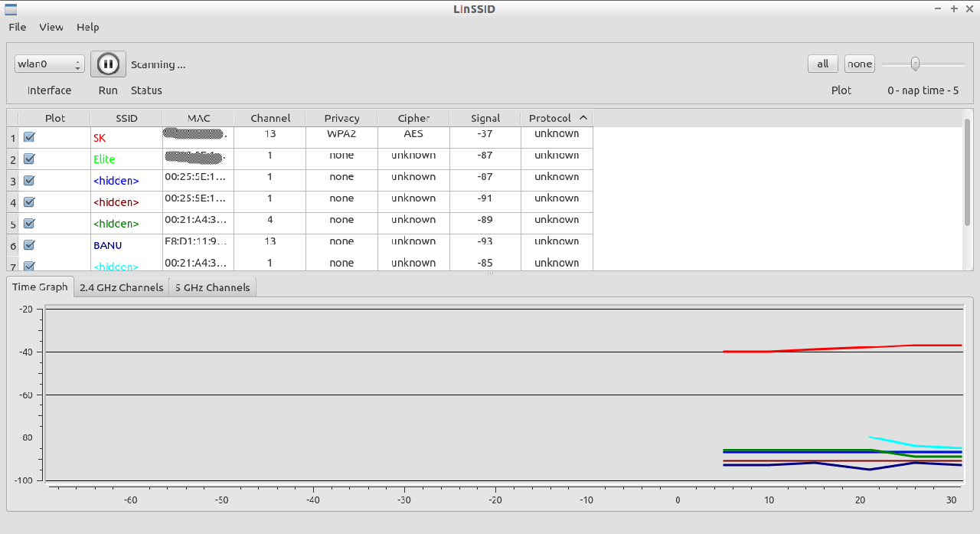Sort table by Channel column header

click(x=270, y=118)
